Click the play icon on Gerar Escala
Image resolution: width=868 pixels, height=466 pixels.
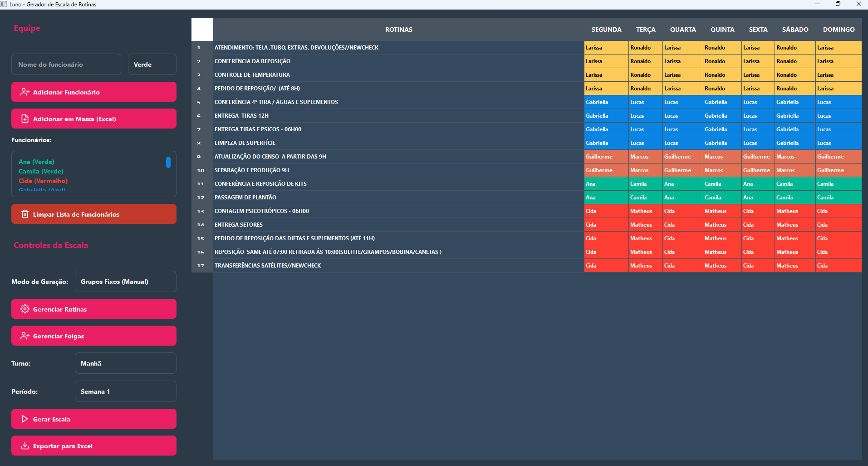pos(25,419)
